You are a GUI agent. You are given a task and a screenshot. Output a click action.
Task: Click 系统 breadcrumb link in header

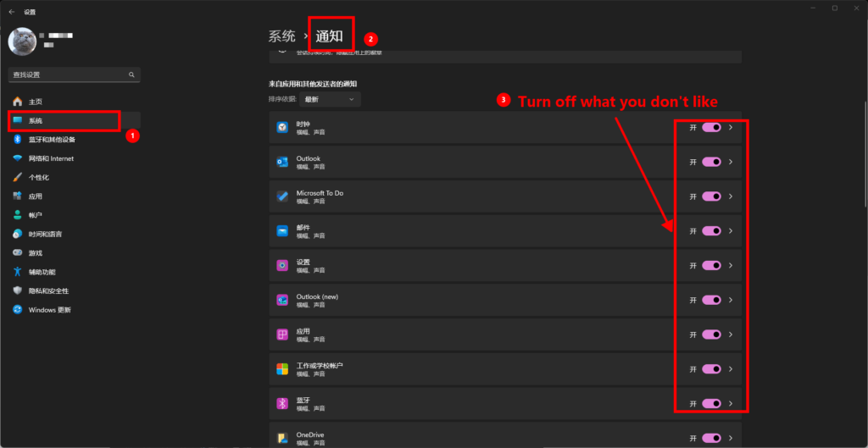[x=281, y=36]
